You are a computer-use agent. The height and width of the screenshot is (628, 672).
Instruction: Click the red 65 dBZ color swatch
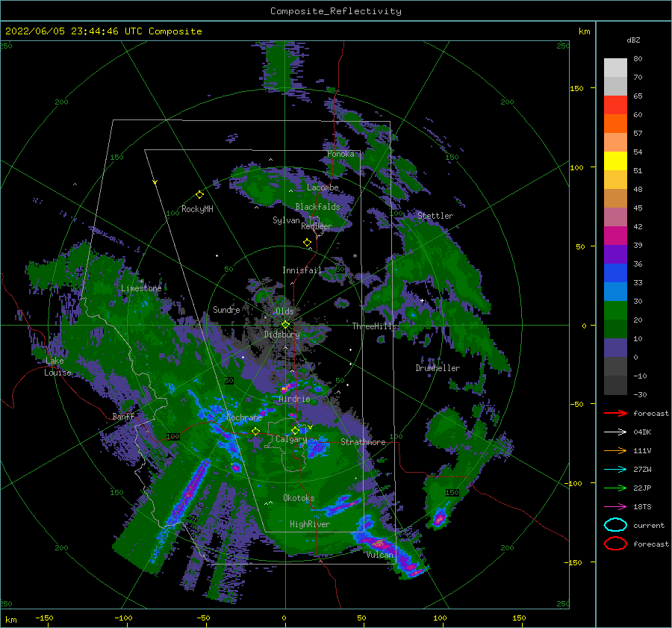coord(615,105)
